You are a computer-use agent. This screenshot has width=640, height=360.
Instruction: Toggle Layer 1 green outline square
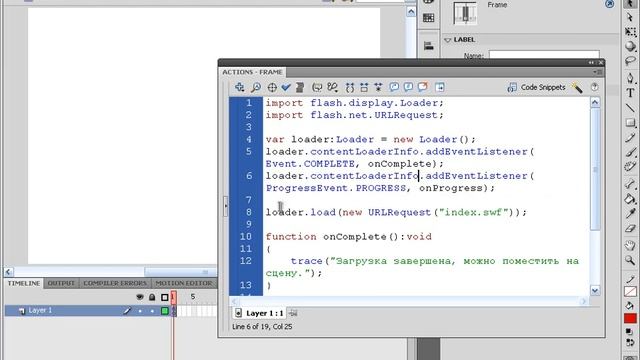coord(164,311)
